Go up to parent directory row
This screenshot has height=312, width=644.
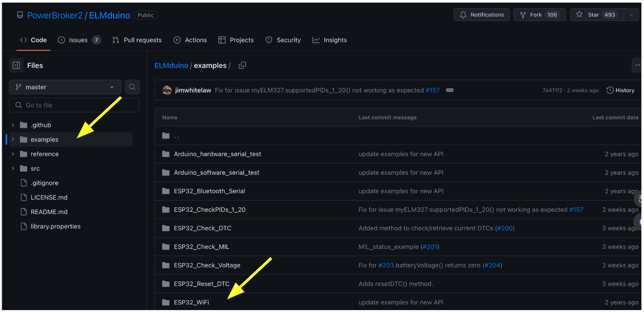(x=398, y=136)
